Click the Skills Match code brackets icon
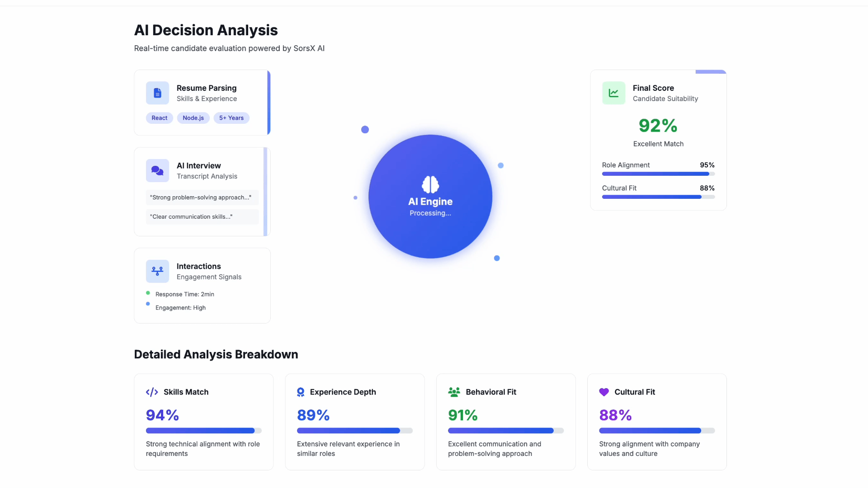The height and width of the screenshot is (488, 868). pos(152,392)
